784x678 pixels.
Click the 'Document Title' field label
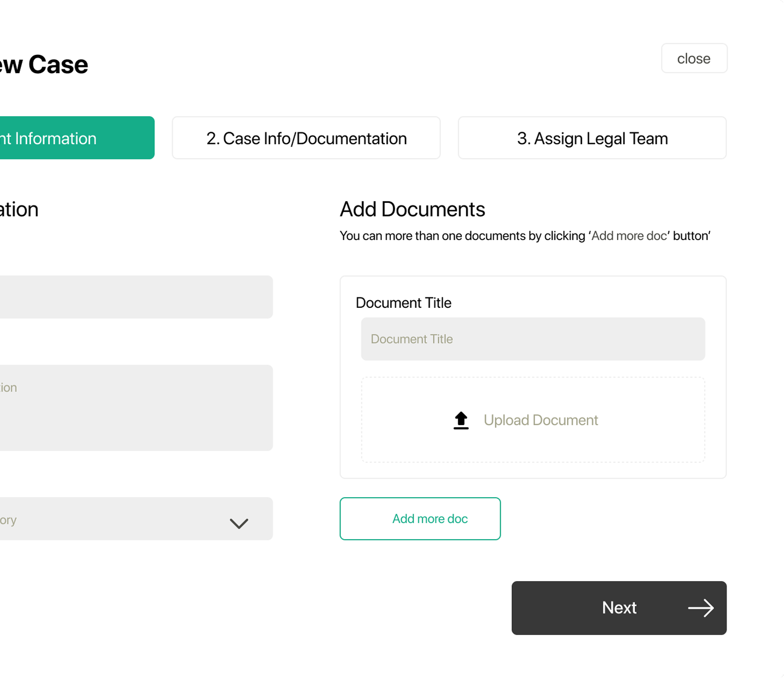coord(403,302)
